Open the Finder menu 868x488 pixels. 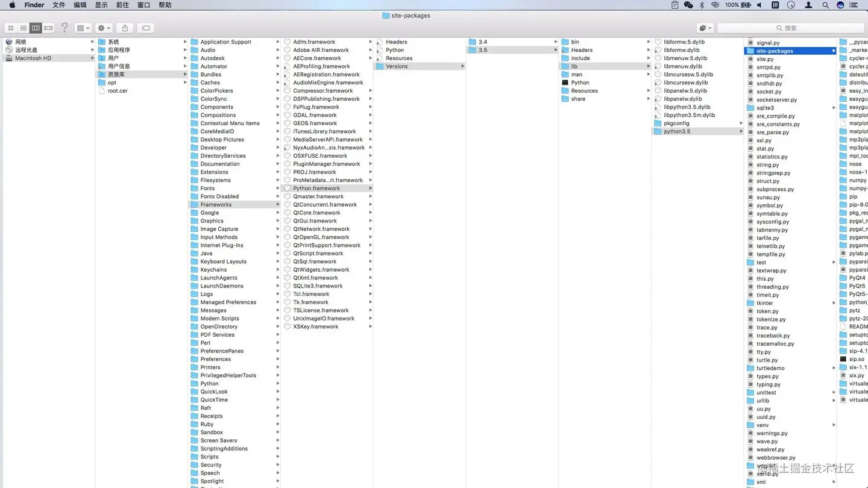click(x=34, y=5)
